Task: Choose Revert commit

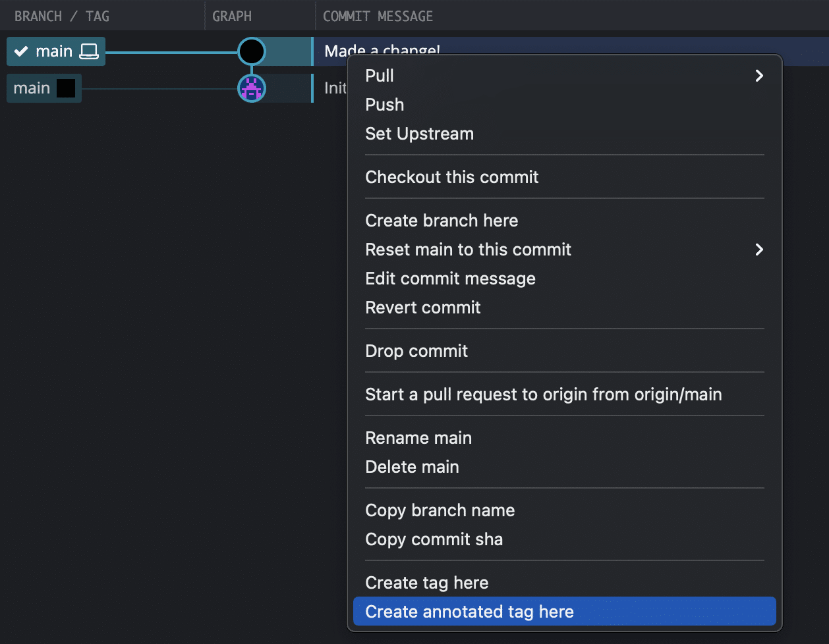Action: [423, 307]
